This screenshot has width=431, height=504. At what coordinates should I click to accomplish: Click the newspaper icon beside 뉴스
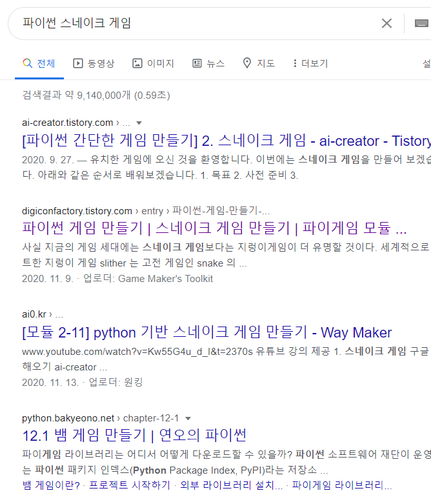point(197,63)
